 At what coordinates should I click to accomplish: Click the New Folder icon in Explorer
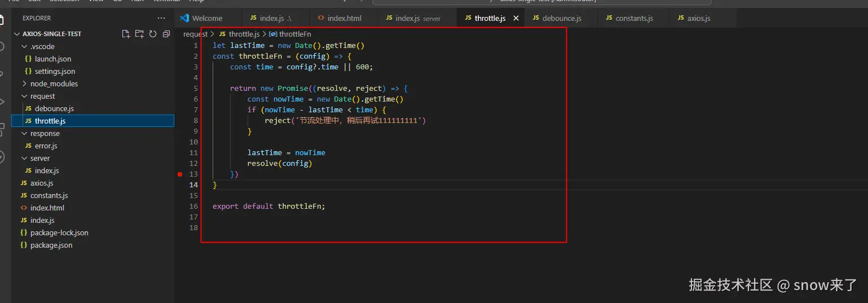tap(139, 34)
